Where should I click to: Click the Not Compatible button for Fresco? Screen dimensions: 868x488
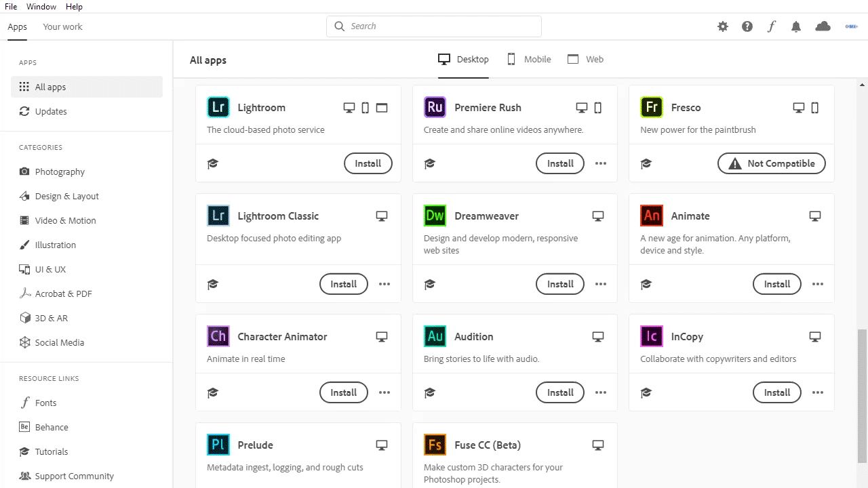point(772,163)
